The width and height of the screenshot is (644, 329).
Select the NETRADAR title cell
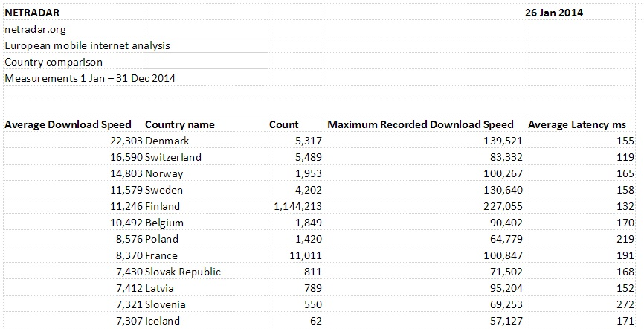[x=33, y=13]
